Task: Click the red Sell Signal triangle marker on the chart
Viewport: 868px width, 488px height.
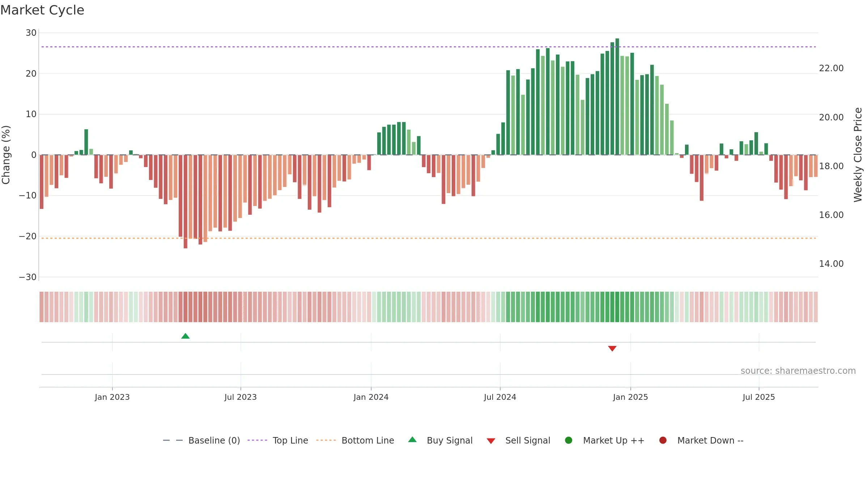Action: point(612,348)
